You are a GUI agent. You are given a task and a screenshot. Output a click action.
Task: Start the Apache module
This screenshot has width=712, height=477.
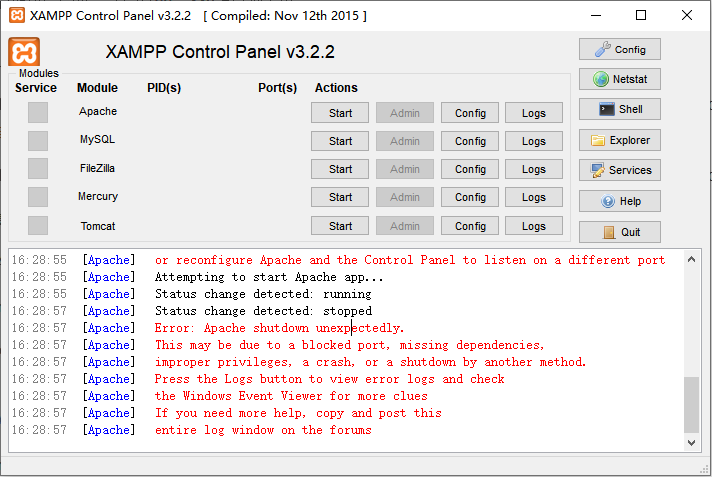click(340, 113)
